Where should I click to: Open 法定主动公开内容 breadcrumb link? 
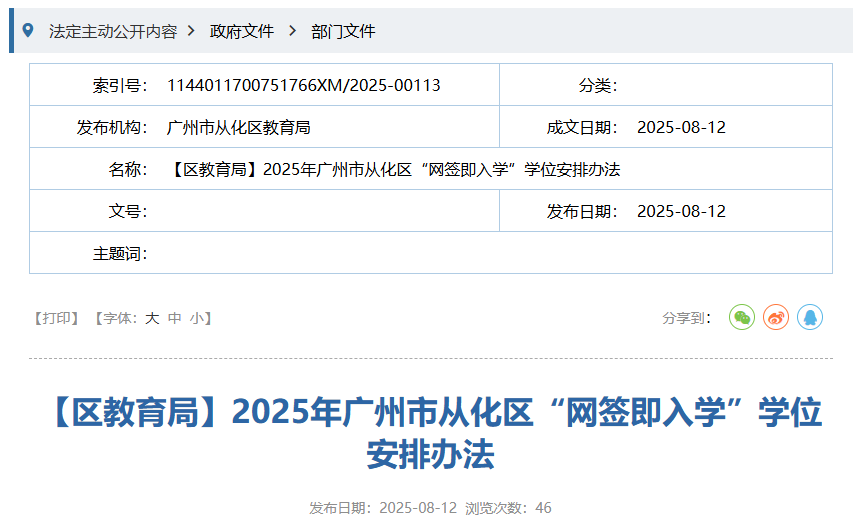113,31
